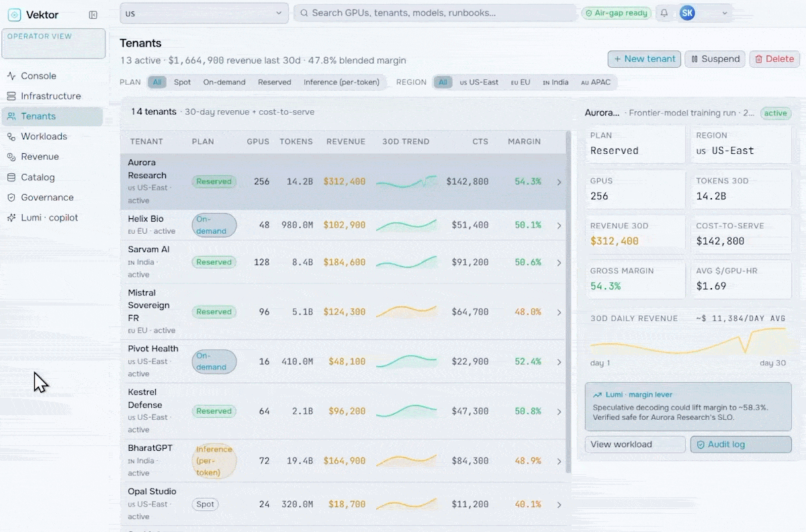
Task: Go to Infrastructure section
Action: (52, 96)
